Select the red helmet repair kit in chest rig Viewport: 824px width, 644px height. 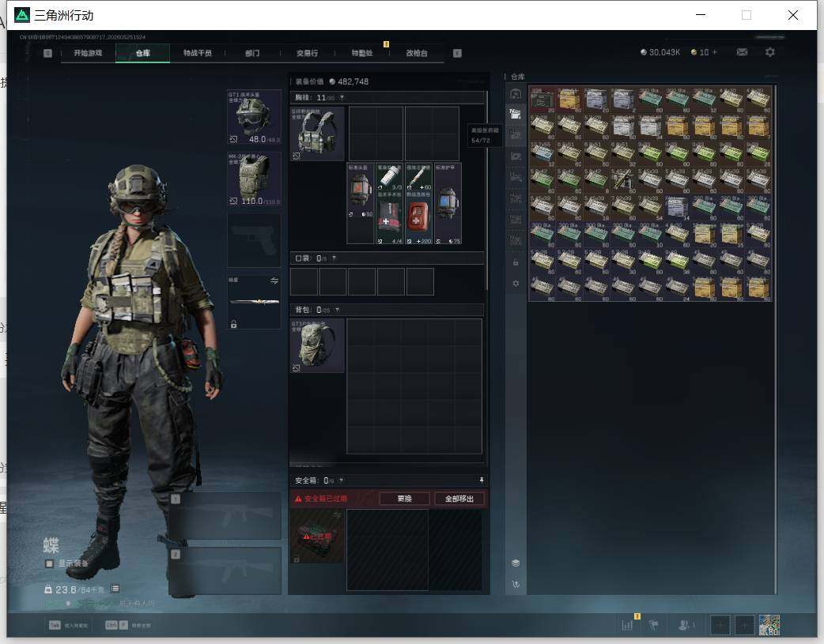[361, 203]
